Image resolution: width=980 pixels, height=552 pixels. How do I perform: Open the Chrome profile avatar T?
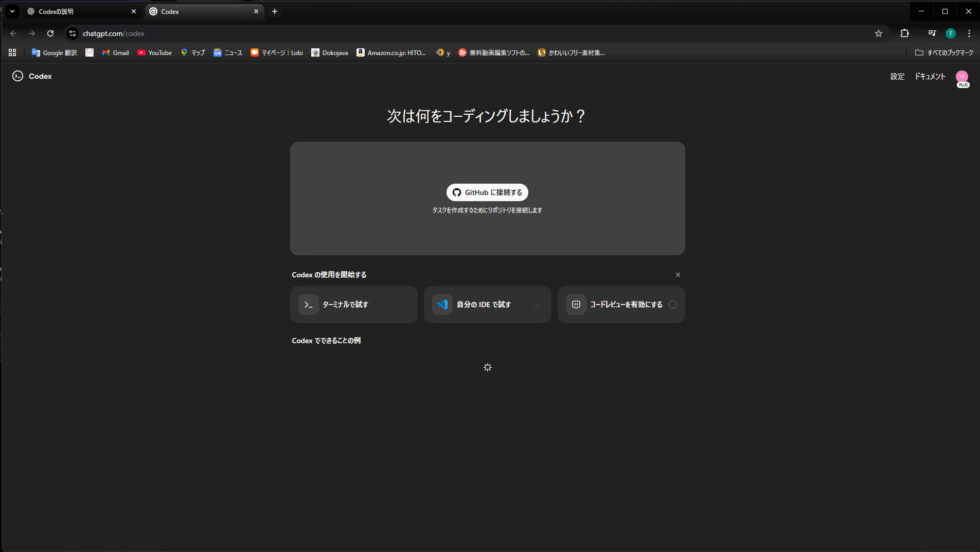click(951, 33)
